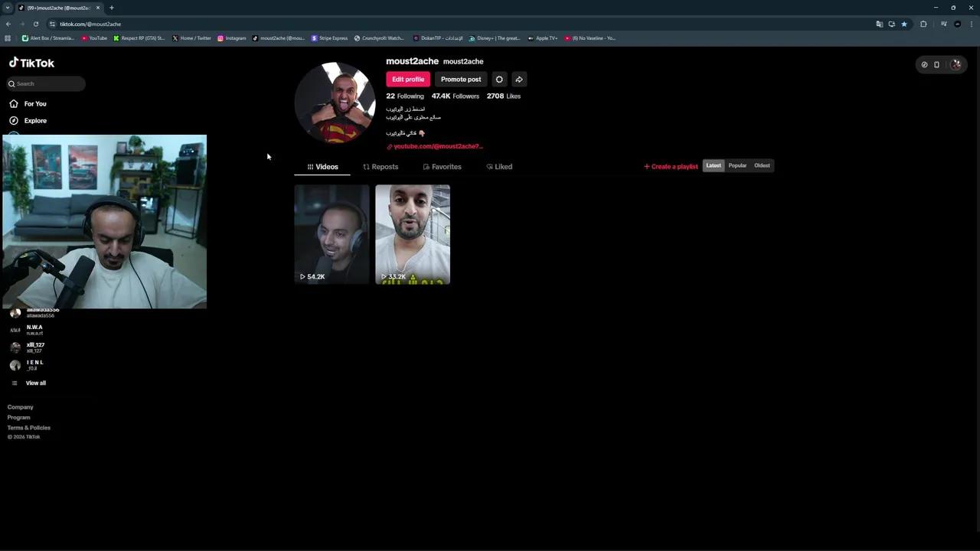Click the install app icon in address bar
Screen dimensions: 980x551
[x=892, y=24]
